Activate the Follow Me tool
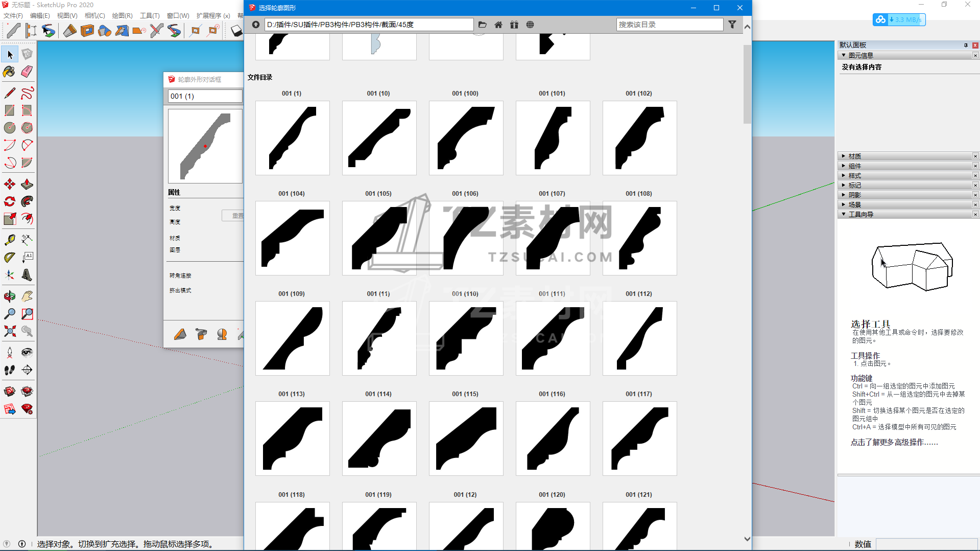The image size is (980, 551). (27, 202)
